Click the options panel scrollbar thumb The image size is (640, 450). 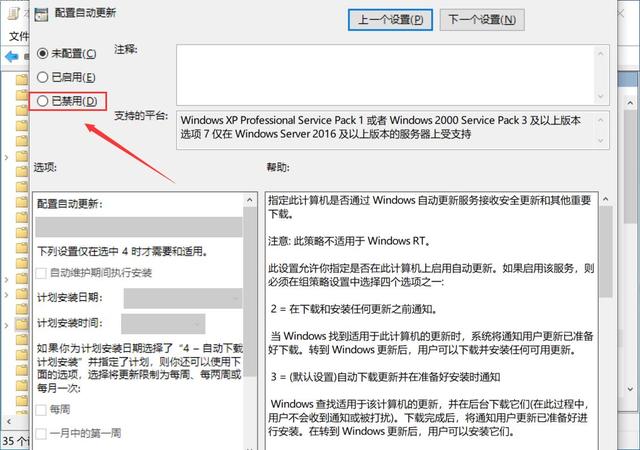coord(250,292)
